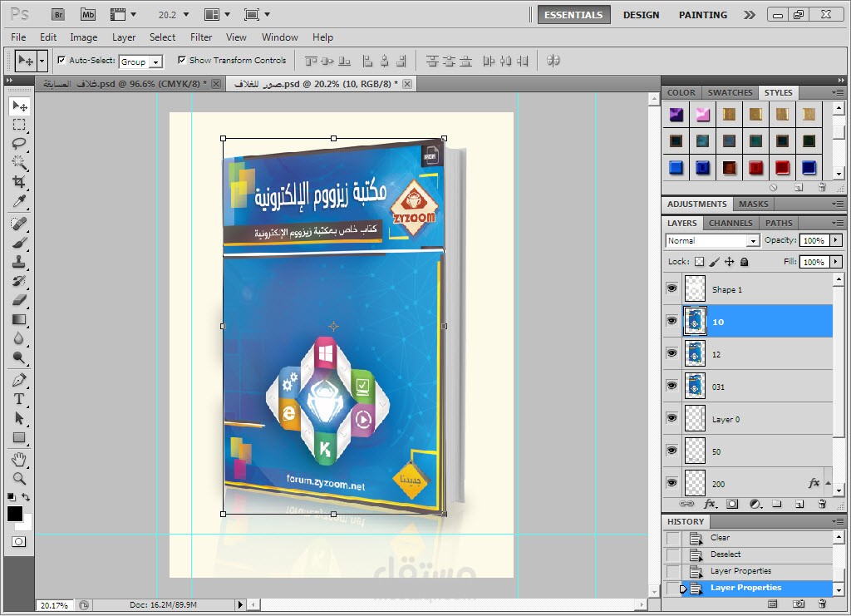
Task: Hide layer 12 with its eye icon
Action: click(x=671, y=353)
